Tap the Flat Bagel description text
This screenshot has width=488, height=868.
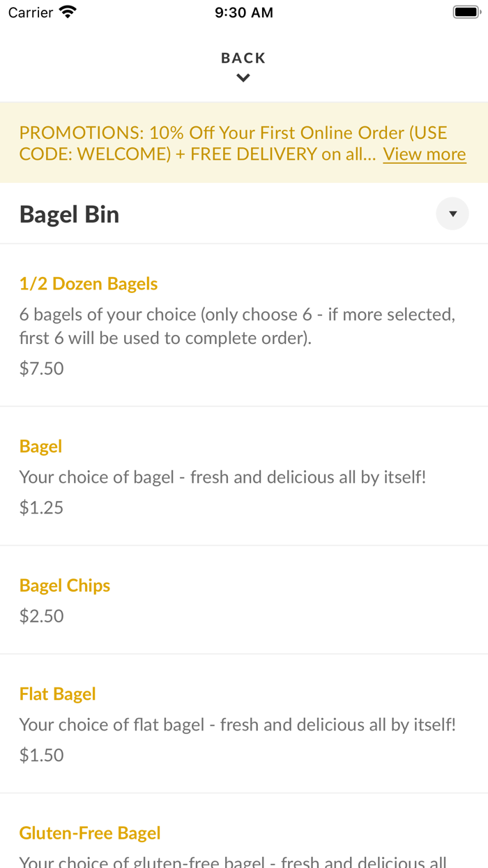pos(237,725)
